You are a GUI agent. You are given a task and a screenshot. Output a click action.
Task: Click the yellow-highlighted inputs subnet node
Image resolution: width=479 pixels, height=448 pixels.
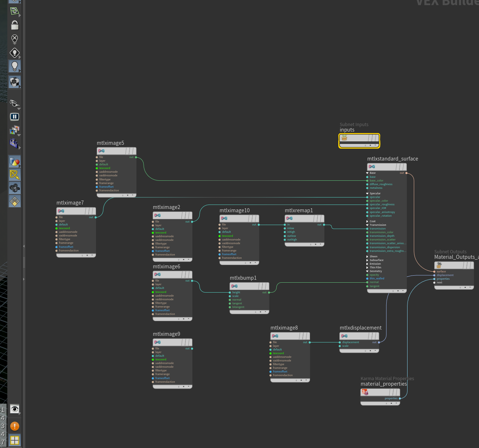click(x=359, y=141)
